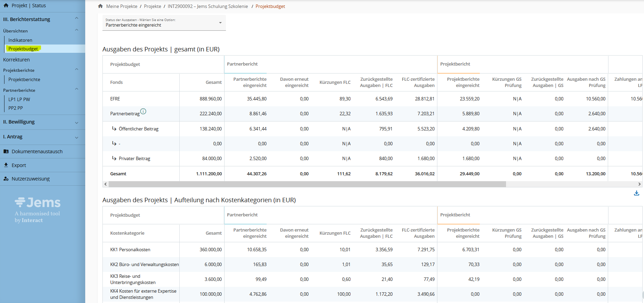The width and height of the screenshot is (644, 303).
Task: Click the Nutzerzuweisung users icon
Action: click(6, 179)
